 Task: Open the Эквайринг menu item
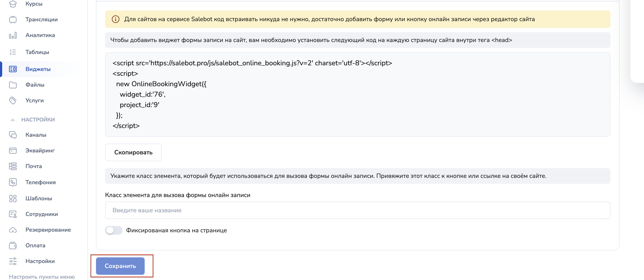tap(40, 150)
